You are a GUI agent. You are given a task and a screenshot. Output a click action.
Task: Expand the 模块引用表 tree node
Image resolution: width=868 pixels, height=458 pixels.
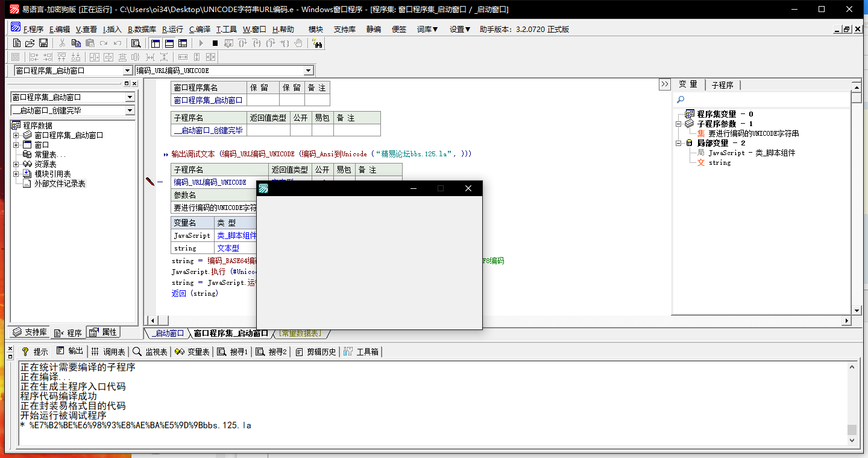16,174
